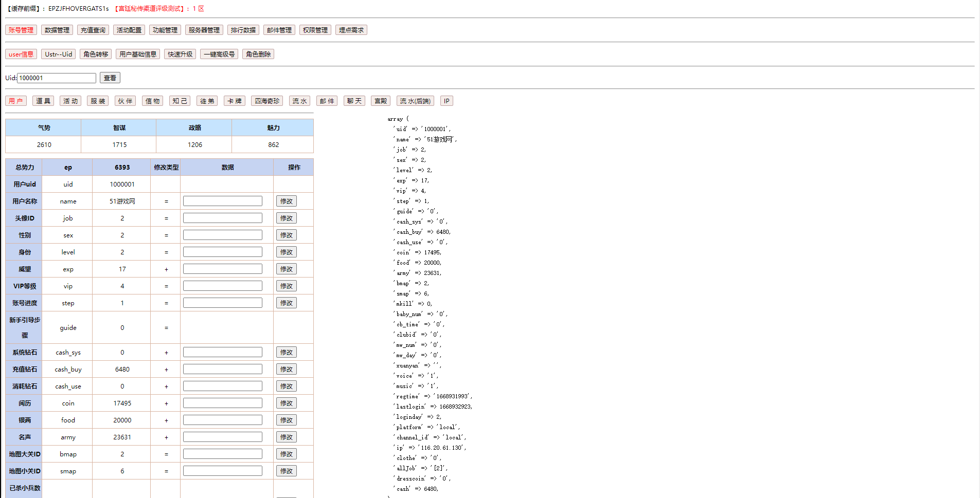The width and height of the screenshot is (980, 498).
Task: Switch to the 道具 tab
Action: (x=43, y=101)
